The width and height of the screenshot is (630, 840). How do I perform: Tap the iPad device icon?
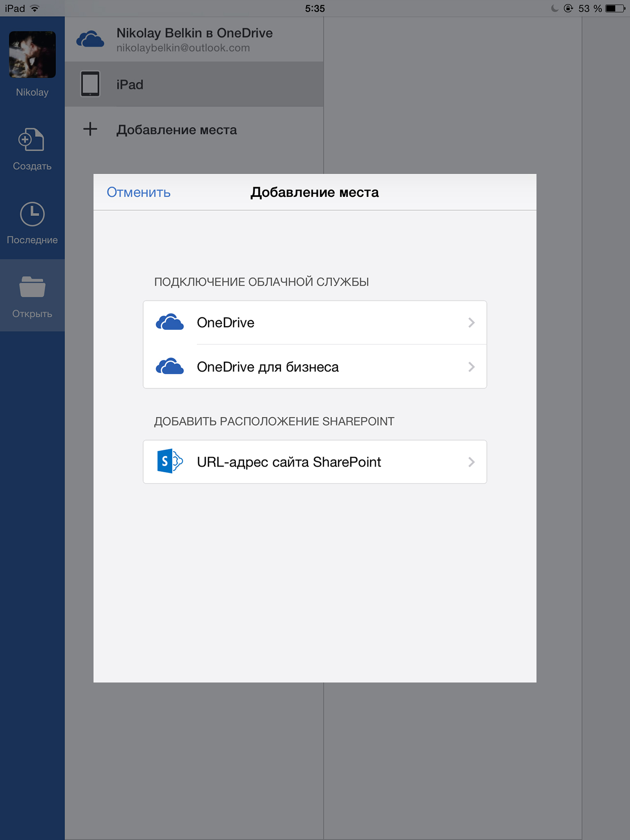(90, 84)
